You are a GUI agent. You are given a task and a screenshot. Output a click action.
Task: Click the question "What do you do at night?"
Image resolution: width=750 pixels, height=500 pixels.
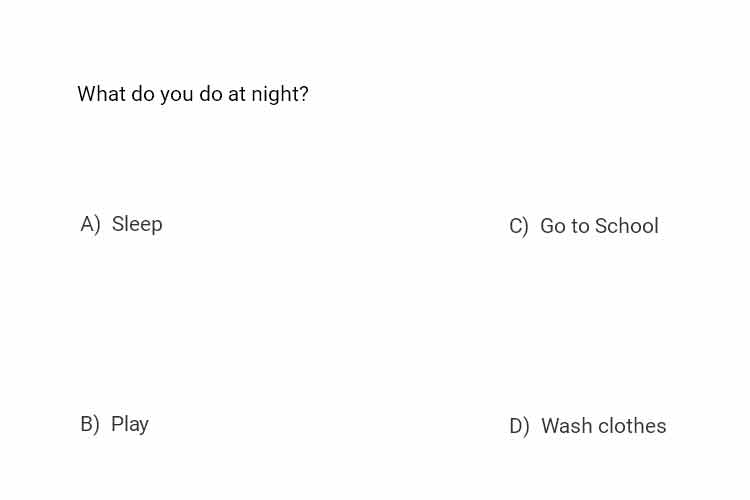point(193,94)
